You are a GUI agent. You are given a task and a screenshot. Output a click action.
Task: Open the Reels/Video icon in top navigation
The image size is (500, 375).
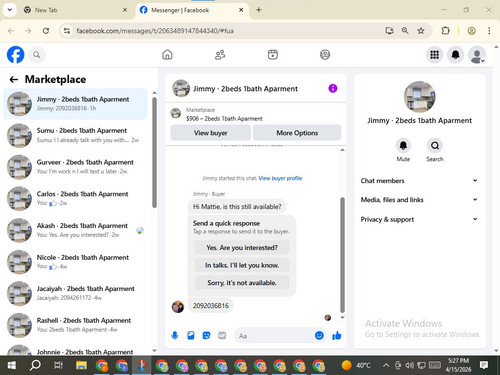point(273,55)
